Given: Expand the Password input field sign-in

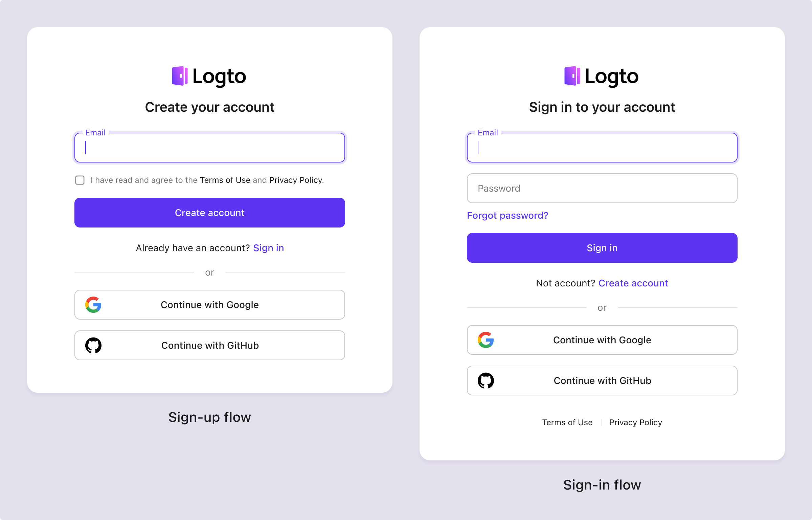Looking at the screenshot, I should pyautogui.click(x=602, y=188).
